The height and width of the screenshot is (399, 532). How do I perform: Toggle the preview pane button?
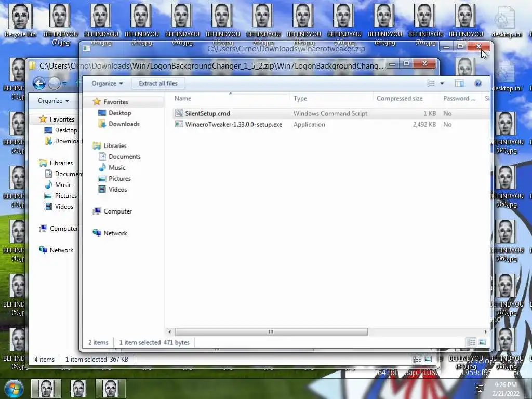tap(459, 83)
